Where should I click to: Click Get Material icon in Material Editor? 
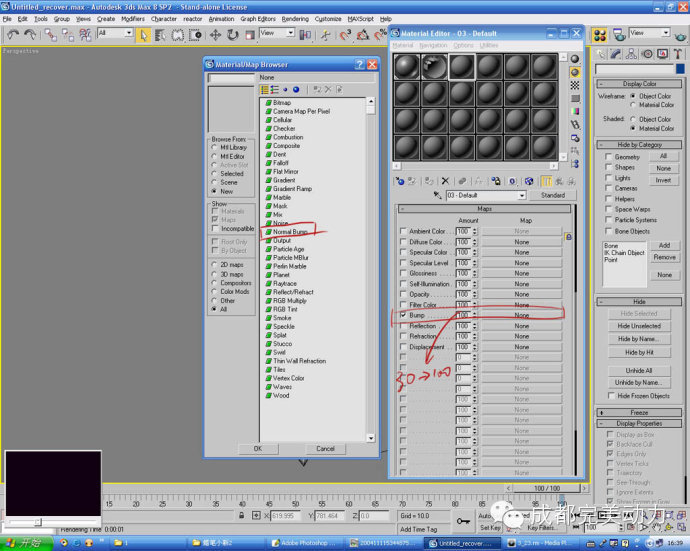(x=400, y=181)
